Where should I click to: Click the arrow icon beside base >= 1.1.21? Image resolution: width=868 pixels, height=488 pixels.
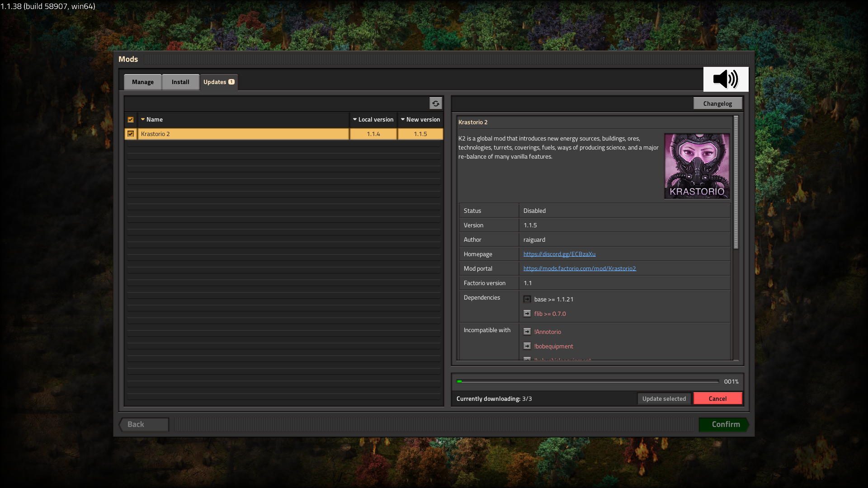tap(527, 299)
